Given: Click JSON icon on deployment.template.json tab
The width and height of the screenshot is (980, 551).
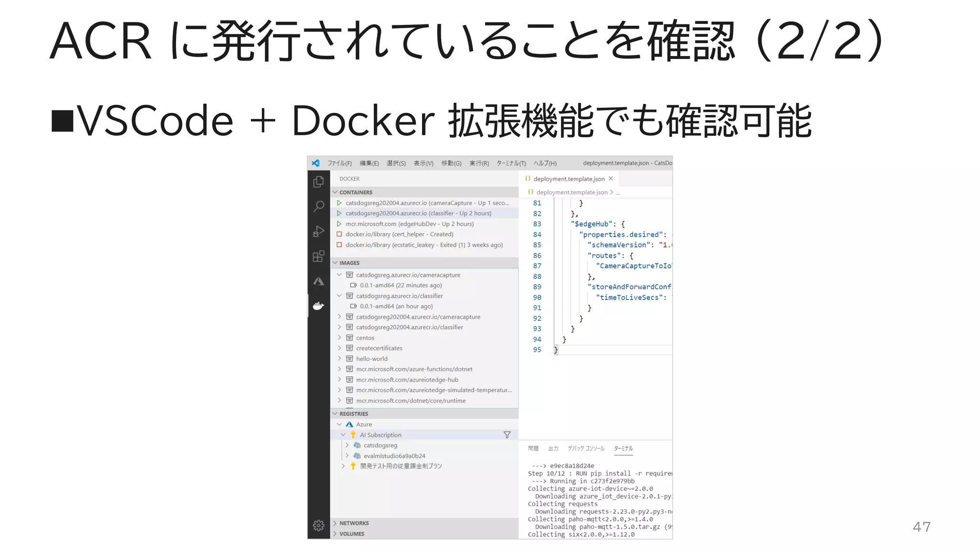Looking at the screenshot, I should [x=528, y=178].
